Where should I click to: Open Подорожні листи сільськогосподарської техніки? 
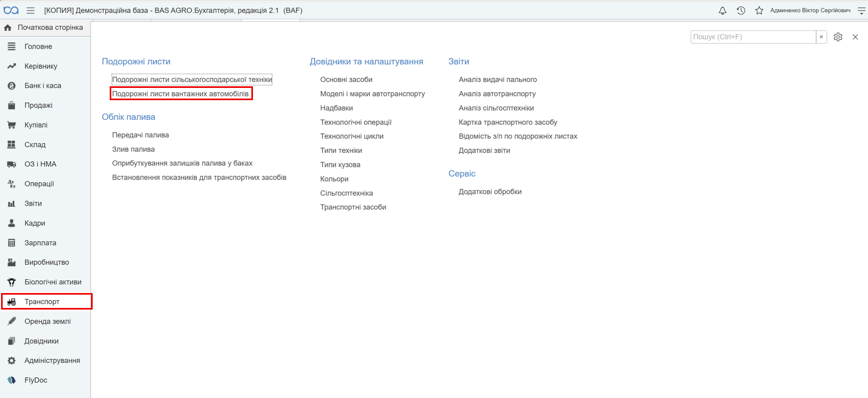click(192, 79)
